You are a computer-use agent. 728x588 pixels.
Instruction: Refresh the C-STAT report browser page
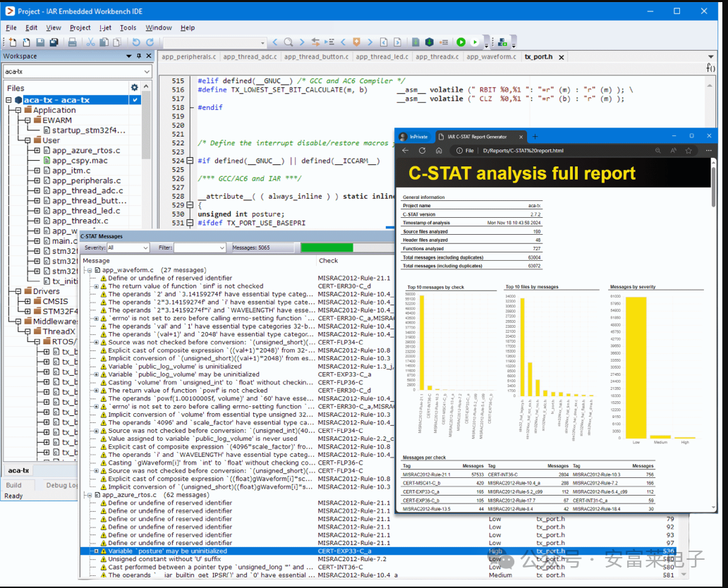coord(422,150)
